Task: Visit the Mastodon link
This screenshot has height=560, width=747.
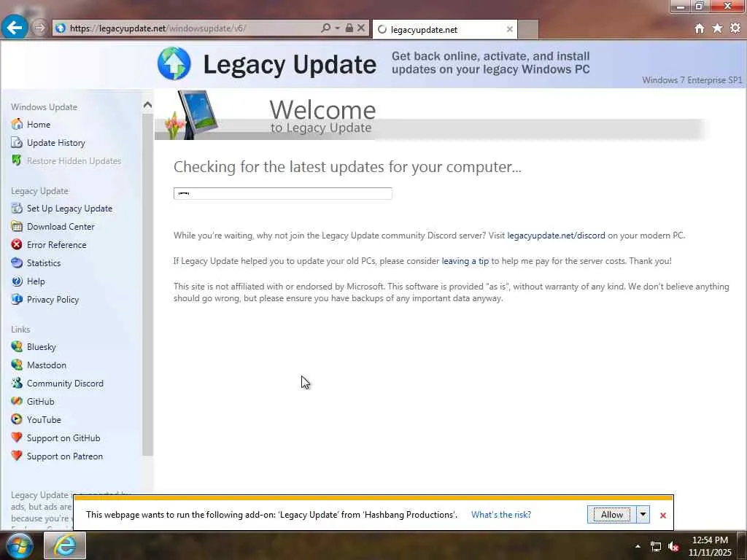Action: 47,365
